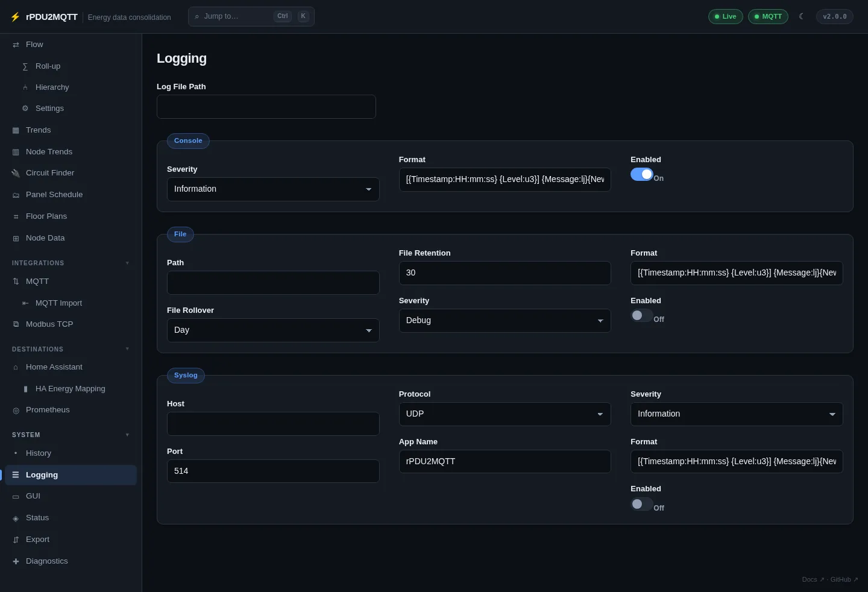Click the MQTT status badge
This screenshot has width=868, height=592.
click(x=768, y=16)
